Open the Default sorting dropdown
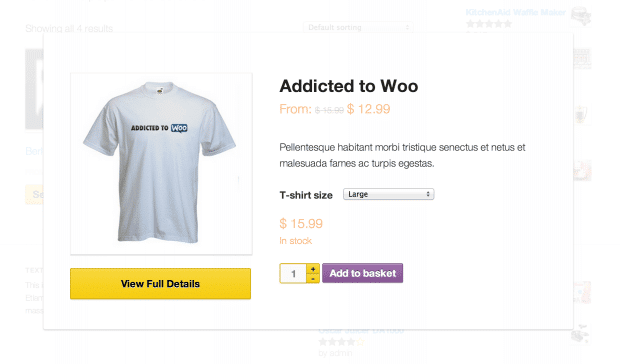Viewport: 620px width, 364px height. click(358, 27)
